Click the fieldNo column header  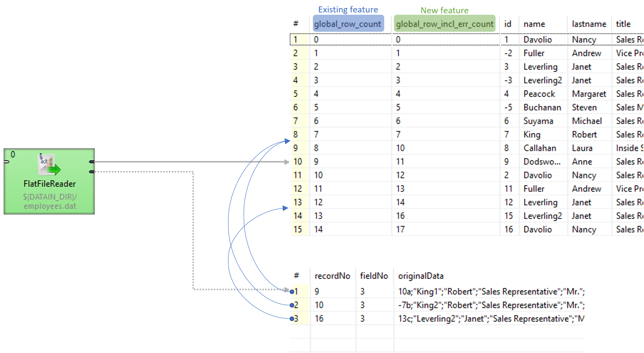[x=374, y=276]
